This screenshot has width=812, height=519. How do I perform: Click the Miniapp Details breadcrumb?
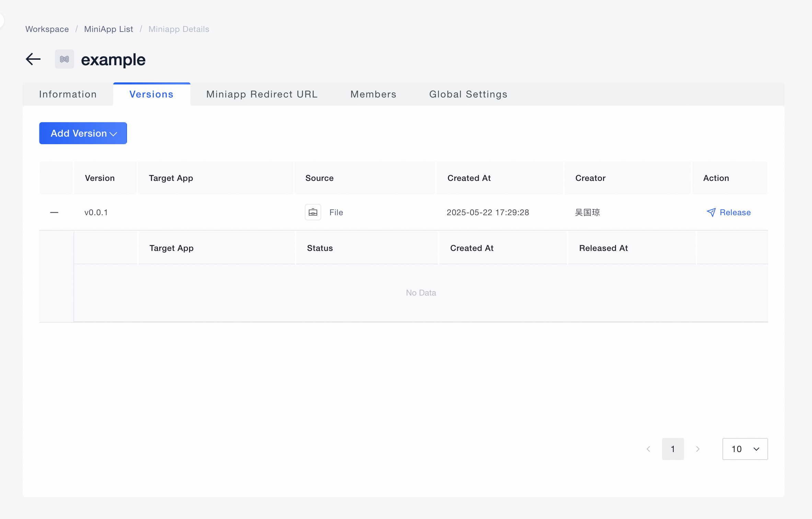(x=179, y=29)
